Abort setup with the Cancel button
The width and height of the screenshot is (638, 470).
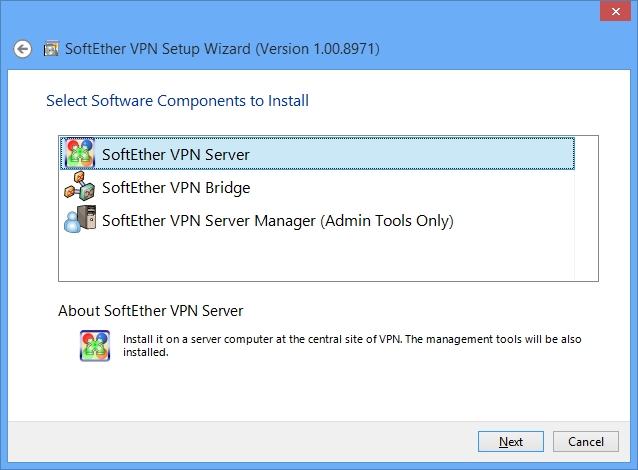[x=586, y=442]
